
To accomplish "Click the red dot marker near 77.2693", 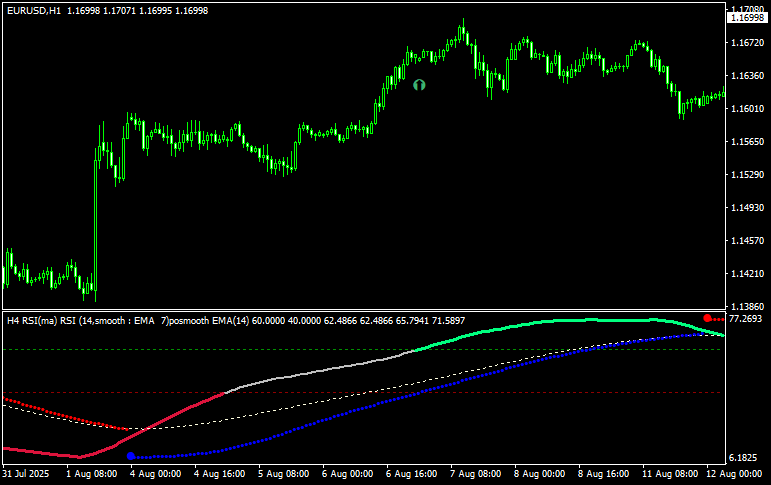I will tap(708, 318).
